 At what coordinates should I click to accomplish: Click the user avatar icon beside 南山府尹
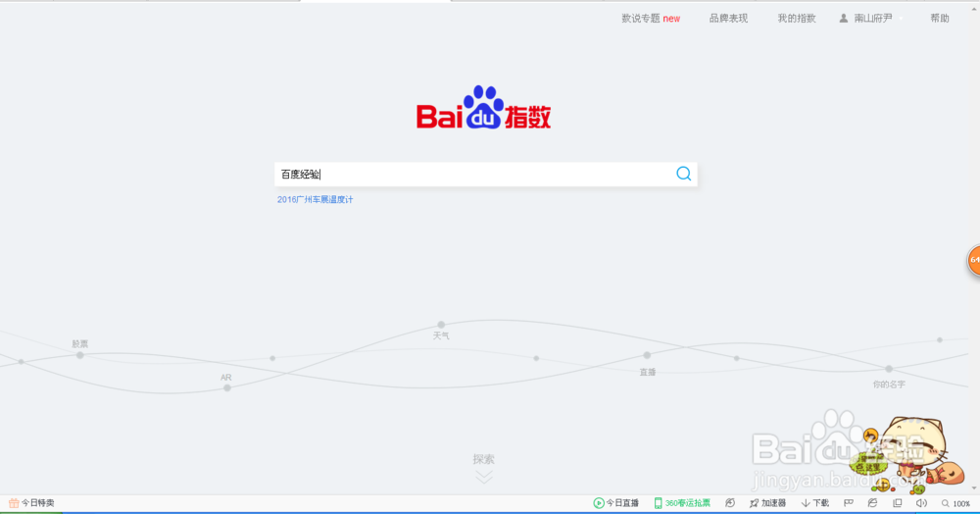844,18
